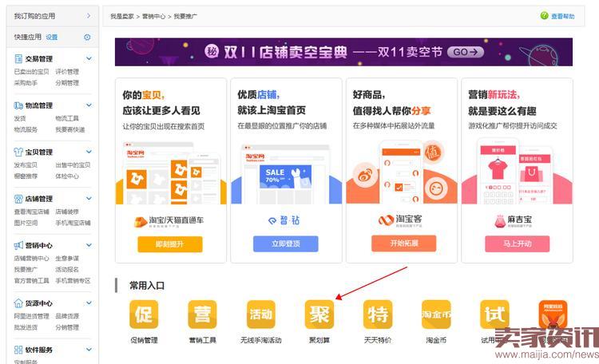
Task: Open 我要推广 in sidebar
Action: coord(26,269)
